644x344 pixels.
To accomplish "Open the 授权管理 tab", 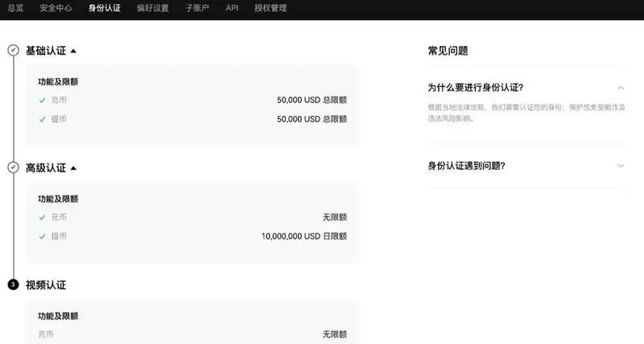I will click(x=270, y=8).
